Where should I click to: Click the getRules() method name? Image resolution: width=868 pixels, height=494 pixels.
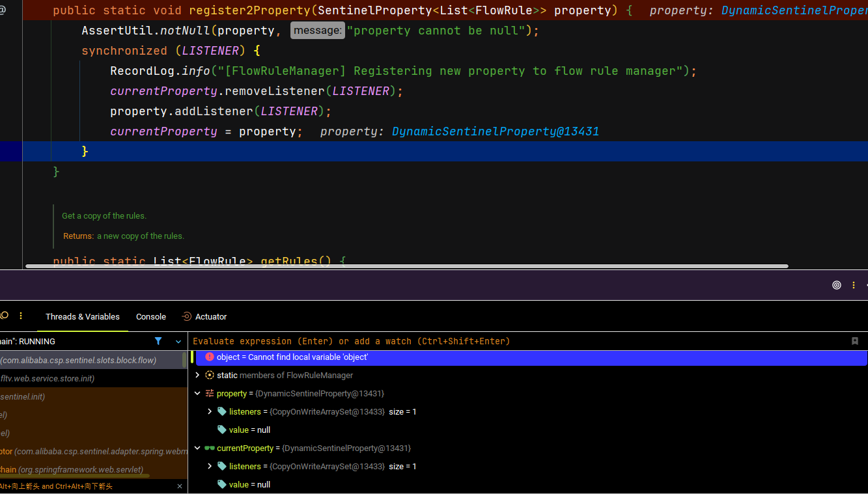[296, 262]
